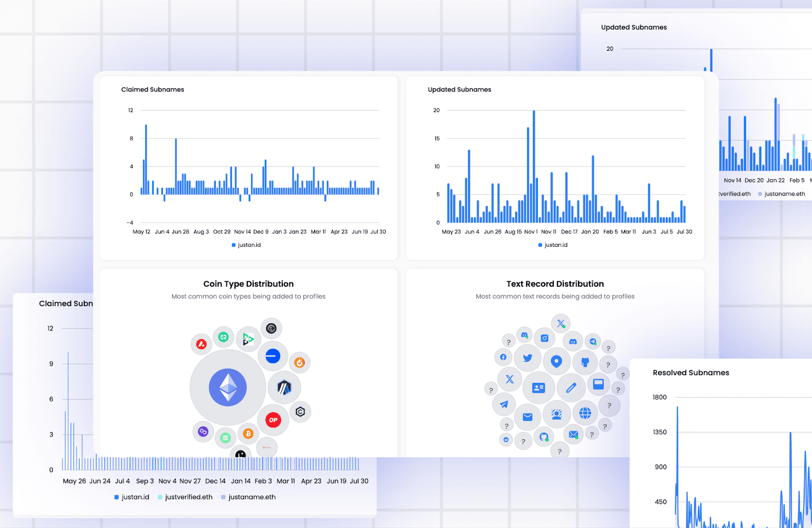Select the purple Polygon coin bubble
Image resolution: width=812 pixels, height=528 pixels.
pos(203,432)
